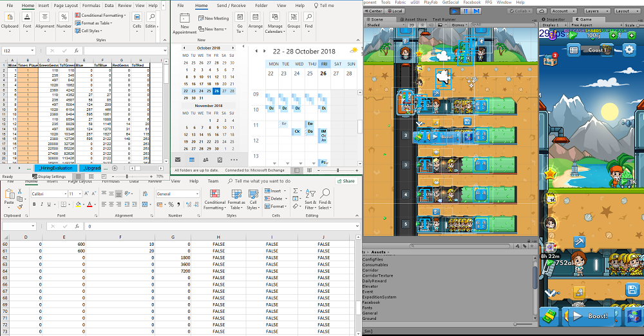Toggle scene lighting in Unity Scene toolbar

pos(422,25)
